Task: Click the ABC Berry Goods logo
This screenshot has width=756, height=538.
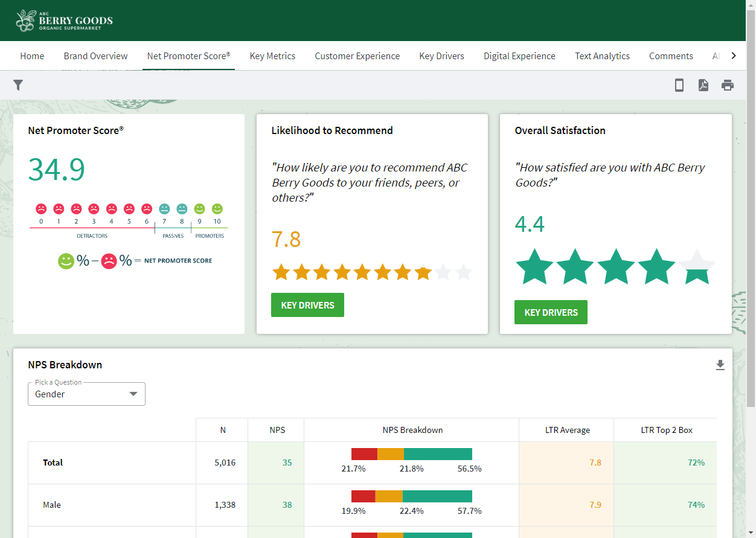Action: pyautogui.click(x=65, y=21)
